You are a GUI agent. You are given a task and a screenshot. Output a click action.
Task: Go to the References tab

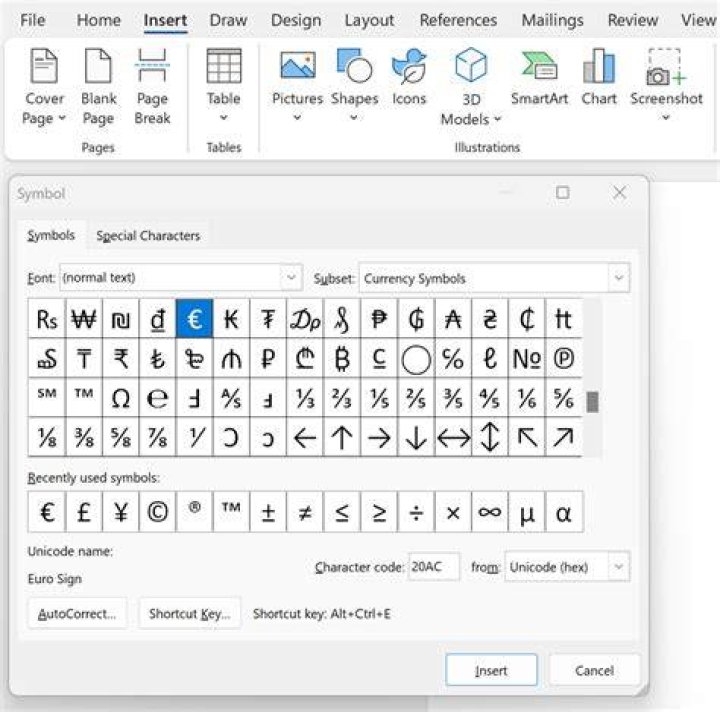458,20
